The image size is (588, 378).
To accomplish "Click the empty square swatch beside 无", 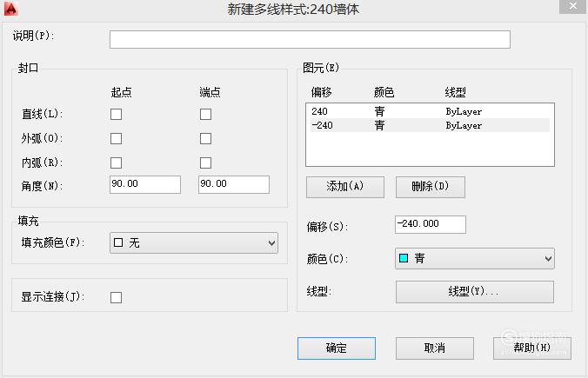I will (x=118, y=242).
